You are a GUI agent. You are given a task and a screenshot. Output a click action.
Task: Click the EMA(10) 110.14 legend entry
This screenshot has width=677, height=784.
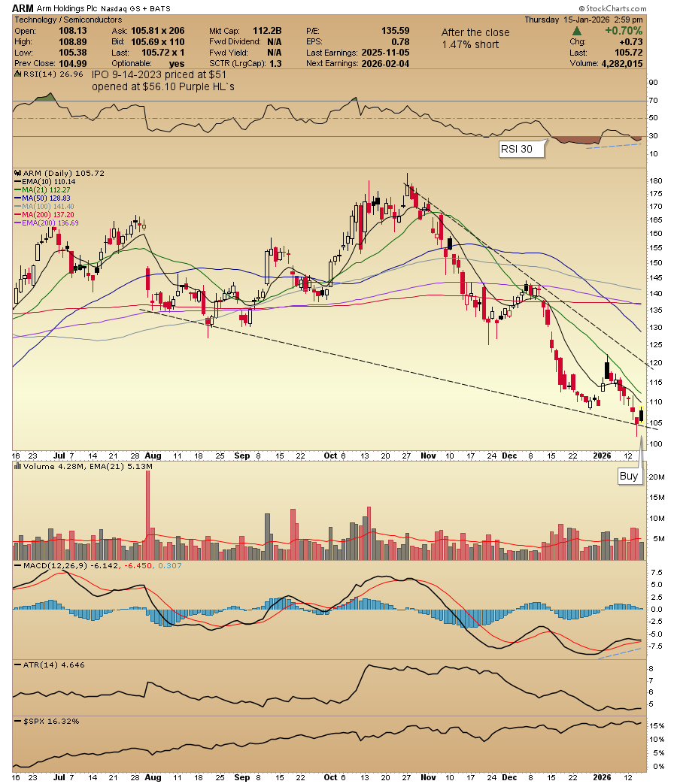point(45,181)
